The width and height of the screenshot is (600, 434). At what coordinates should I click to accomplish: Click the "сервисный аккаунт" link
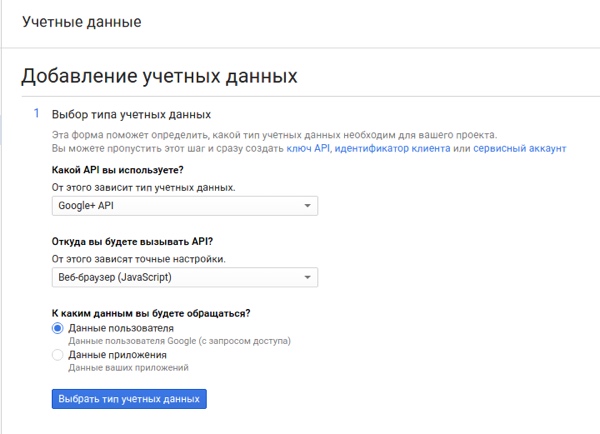point(519,148)
